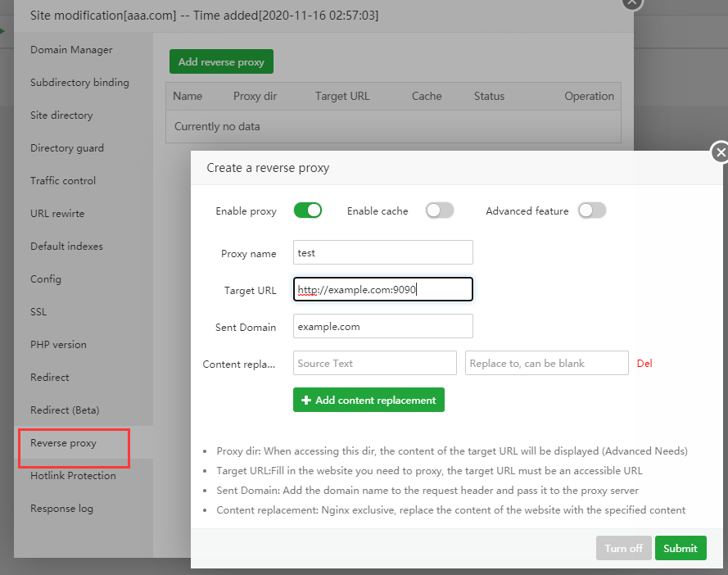Click the Turn off button
Screen dimensions: 728x575
(x=623, y=548)
